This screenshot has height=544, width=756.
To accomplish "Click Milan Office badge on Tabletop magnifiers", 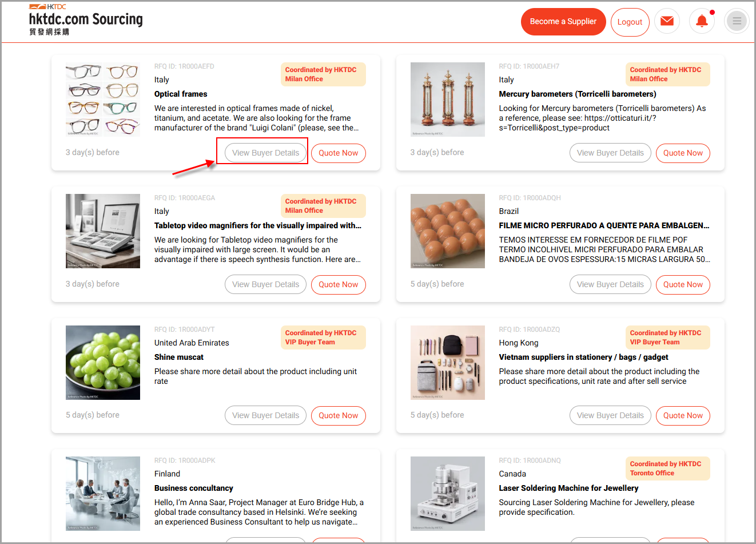I will click(x=323, y=206).
